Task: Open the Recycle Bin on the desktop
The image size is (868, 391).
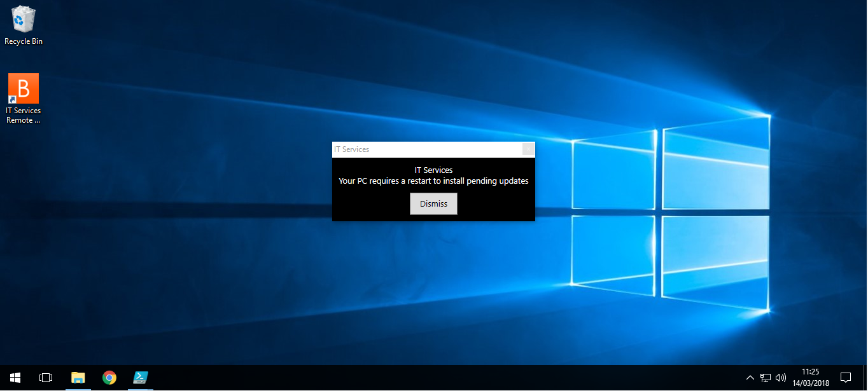Action: click(23, 19)
